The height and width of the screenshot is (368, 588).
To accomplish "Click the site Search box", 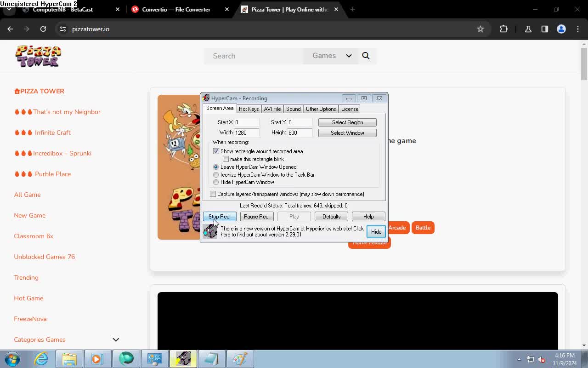I will 254,56.
